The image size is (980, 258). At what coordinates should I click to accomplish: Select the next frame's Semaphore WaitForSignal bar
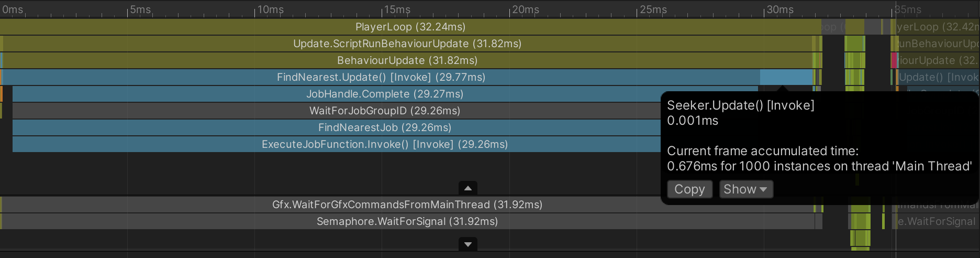(x=937, y=221)
